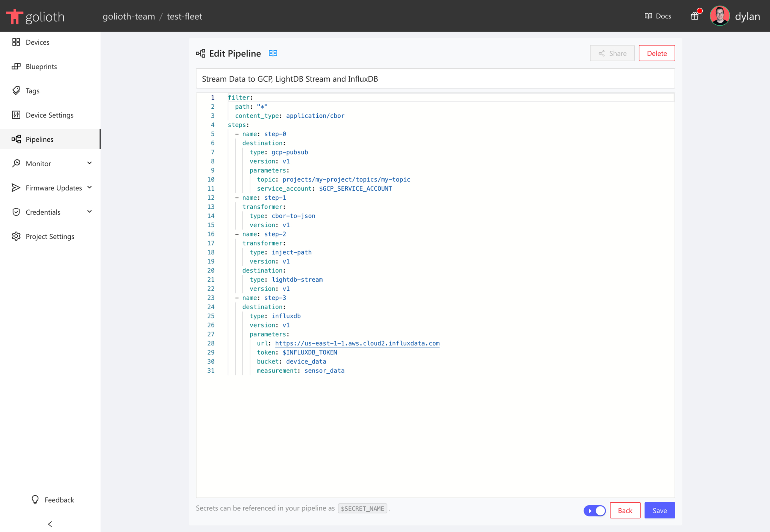
Task: Open the Devices panel icon
Action: [x=16, y=42]
